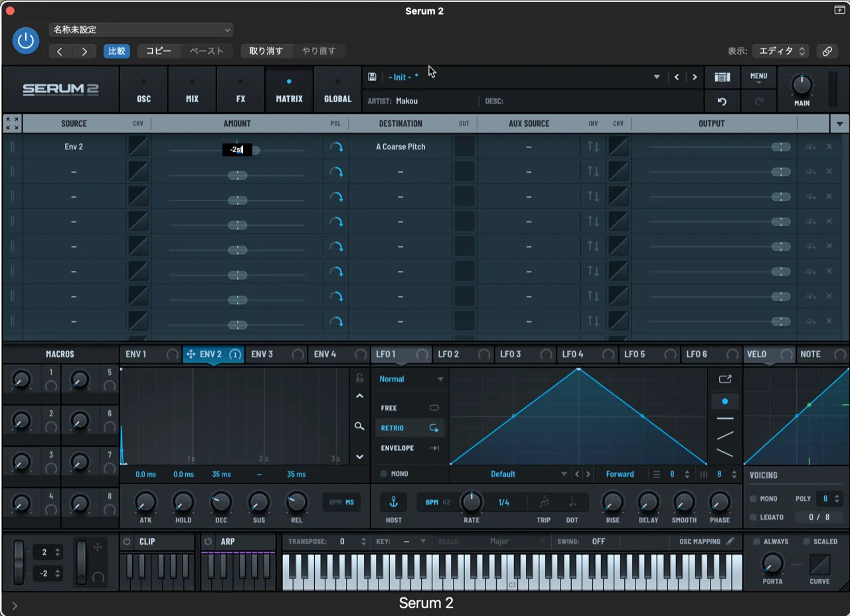Save the current preset with the disk icon
Image resolution: width=850 pixels, height=616 pixels.
(373, 77)
